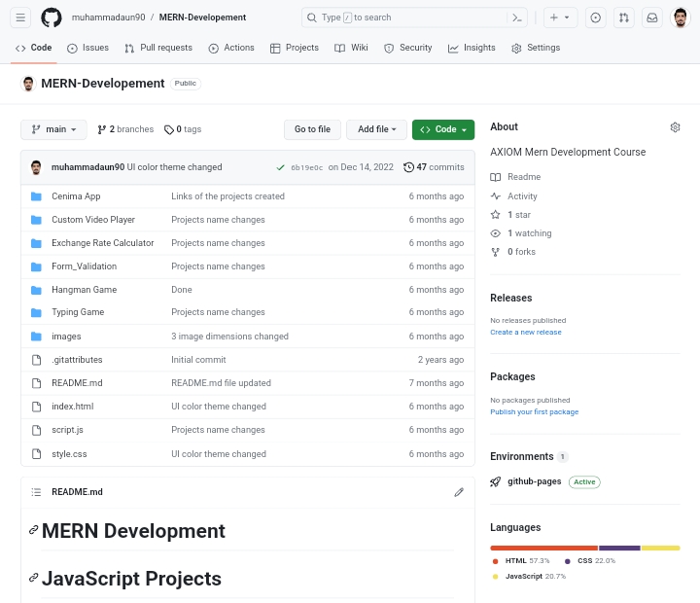Click Go to file button
Viewport: 700px width, 603px height.
(x=312, y=129)
